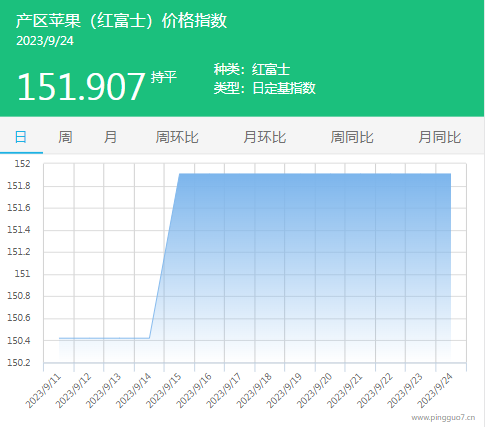
Task: Click the 2023/9/24 x-axis date label
Action: pyautogui.click(x=435, y=391)
